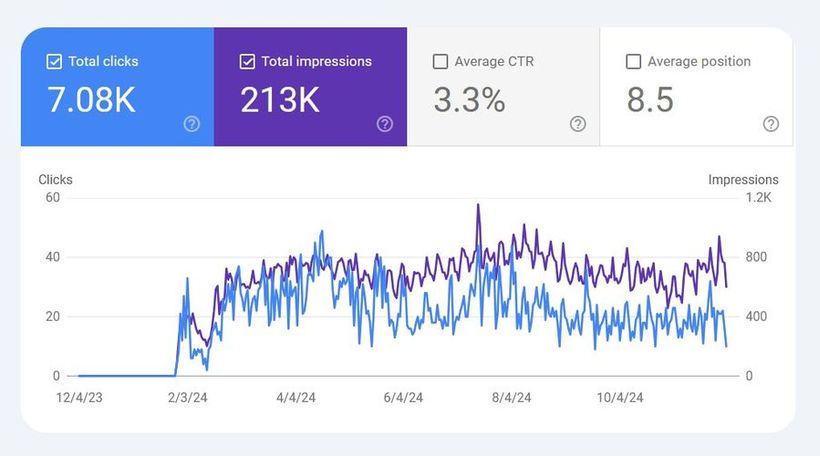
Task: Click the 400 impressions axis value
Action: [756, 316]
